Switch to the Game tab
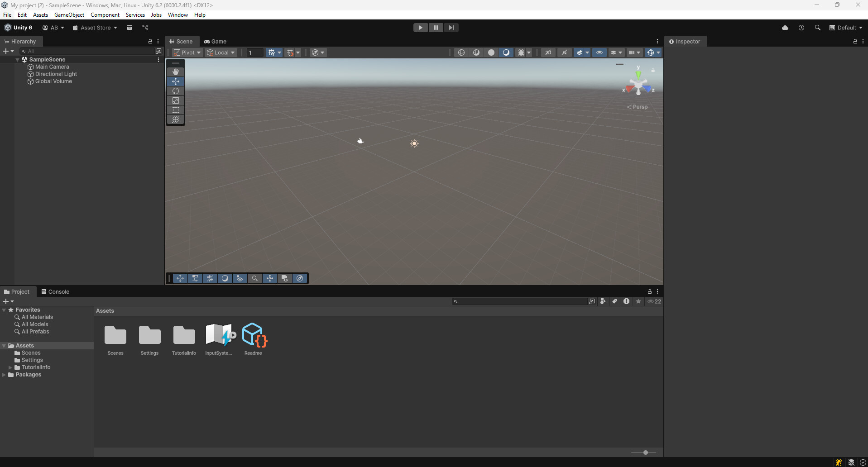The height and width of the screenshot is (467, 868). point(216,41)
